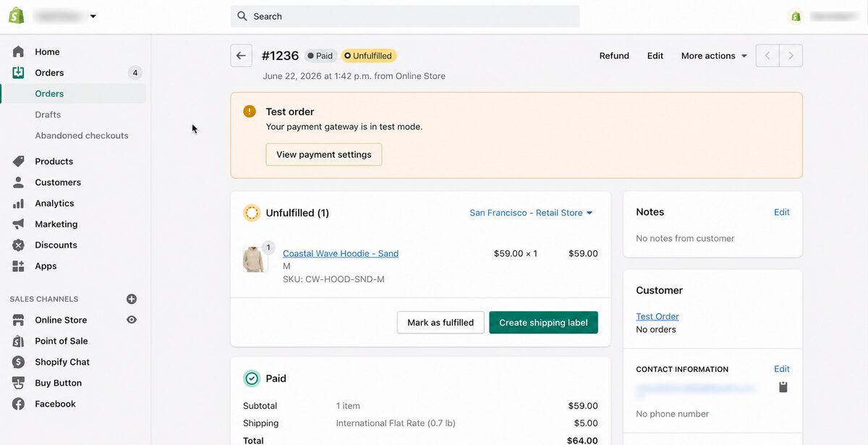This screenshot has width=868, height=445.
Task: Click the Products tag icon
Action: pos(19,161)
